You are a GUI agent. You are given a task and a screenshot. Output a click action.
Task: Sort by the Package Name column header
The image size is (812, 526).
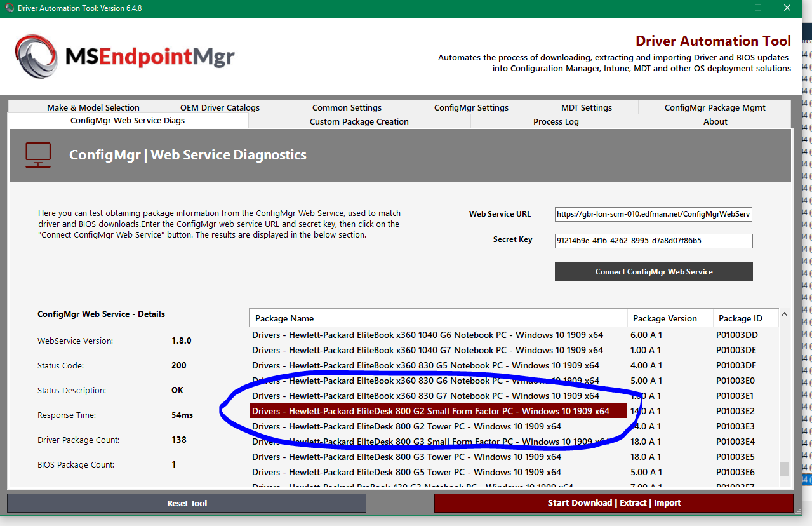pyautogui.click(x=438, y=318)
